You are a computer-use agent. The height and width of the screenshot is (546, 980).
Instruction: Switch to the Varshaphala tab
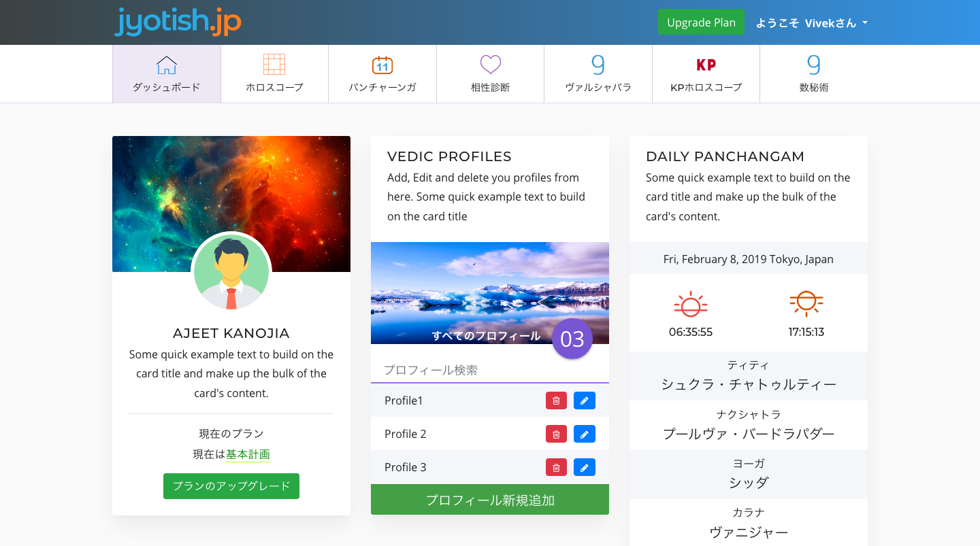598,73
